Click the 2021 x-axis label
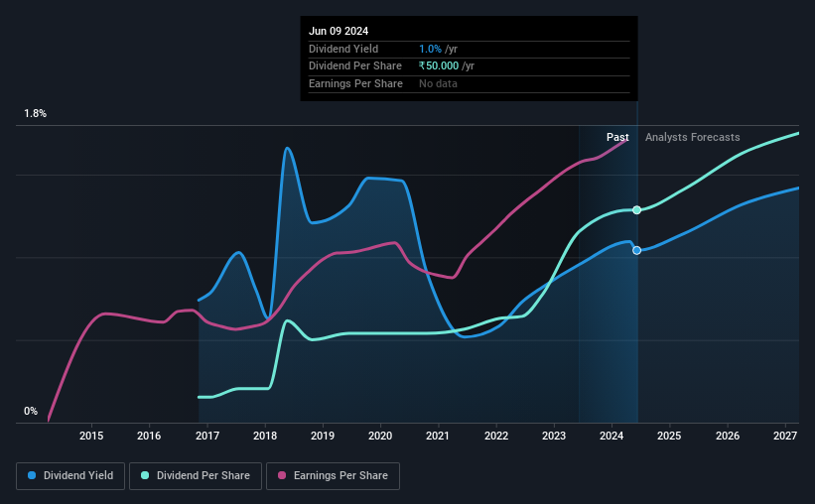 pyautogui.click(x=438, y=436)
